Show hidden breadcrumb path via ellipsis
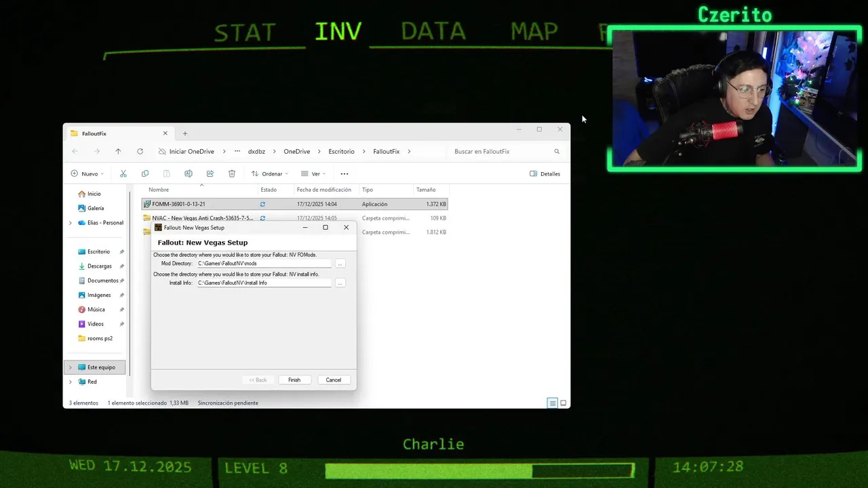The height and width of the screenshot is (488, 868). [x=237, y=151]
